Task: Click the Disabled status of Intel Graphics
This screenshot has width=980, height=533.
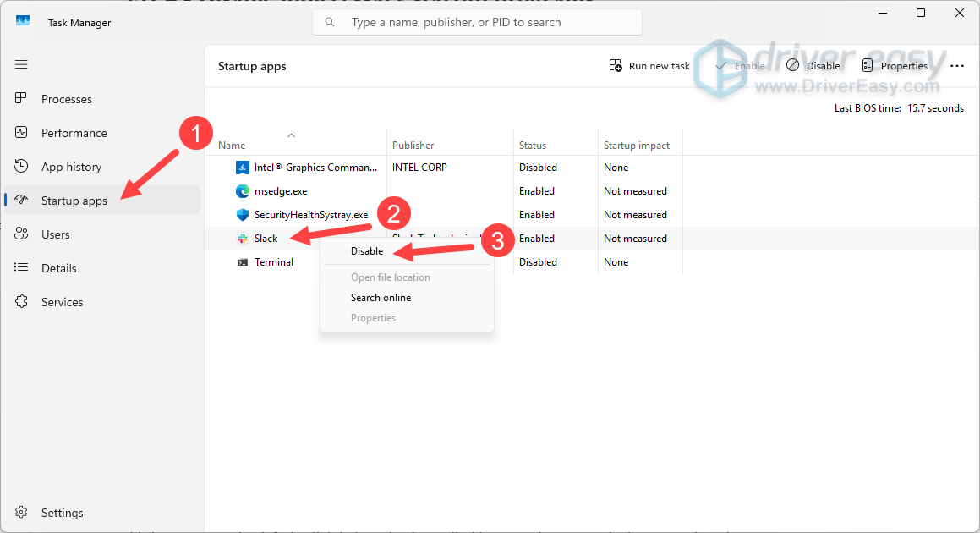Action: coord(538,167)
